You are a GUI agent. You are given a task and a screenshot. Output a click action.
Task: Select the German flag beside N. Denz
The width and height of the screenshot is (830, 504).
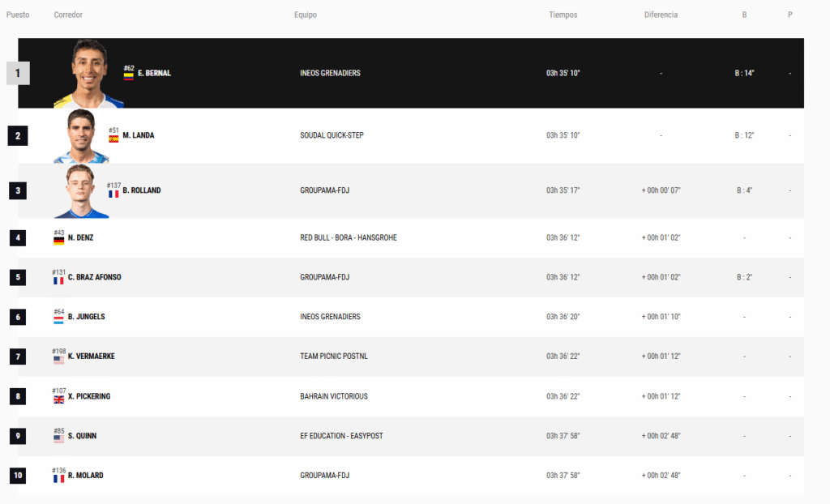[58, 241]
